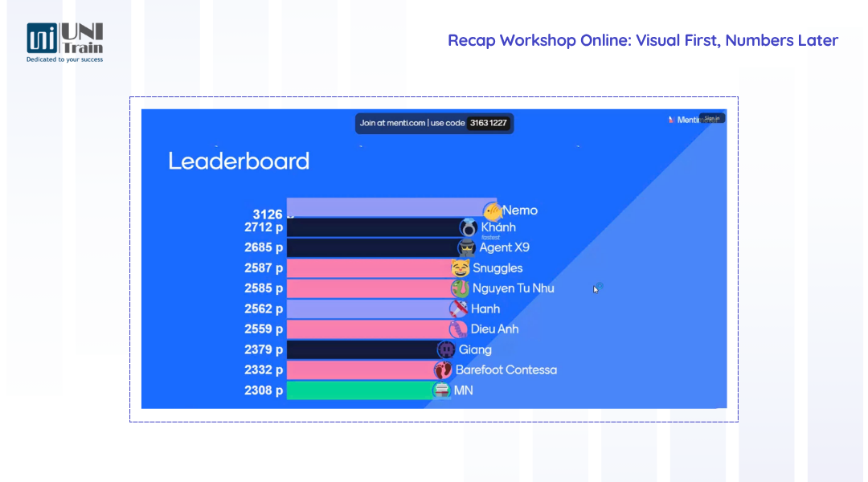Click the Recap Workshop Online title
Image resolution: width=868 pixels, height=482 pixels.
pos(643,40)
